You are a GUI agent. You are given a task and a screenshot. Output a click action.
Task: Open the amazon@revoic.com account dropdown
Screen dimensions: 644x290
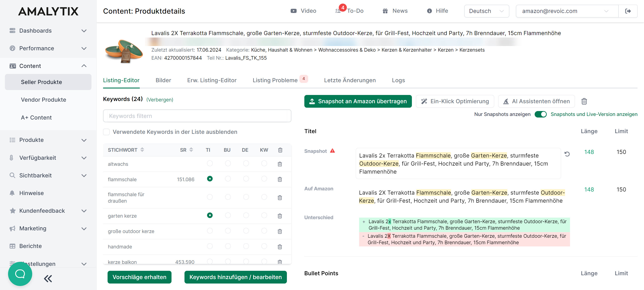click(567, 11)
